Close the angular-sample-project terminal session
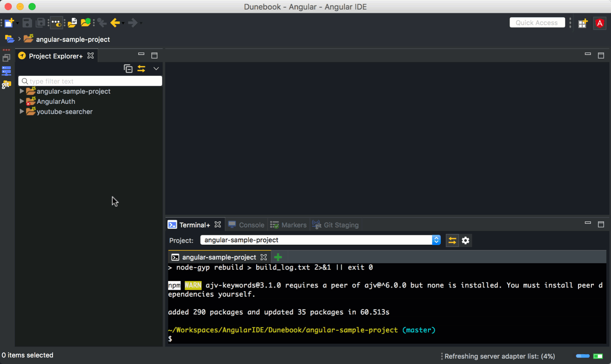This screenshot has height=364, width=611. pos(264,257)
